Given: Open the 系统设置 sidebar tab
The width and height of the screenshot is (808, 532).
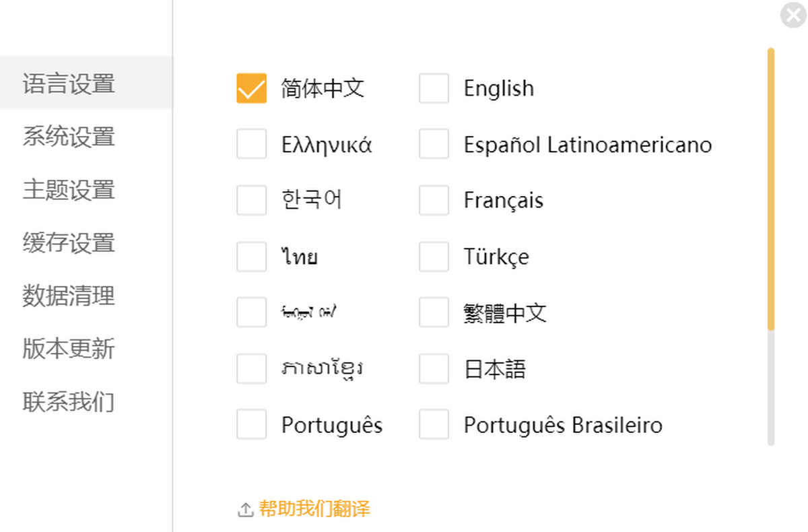Looking at the screenshot, I should tap(69, 137).
